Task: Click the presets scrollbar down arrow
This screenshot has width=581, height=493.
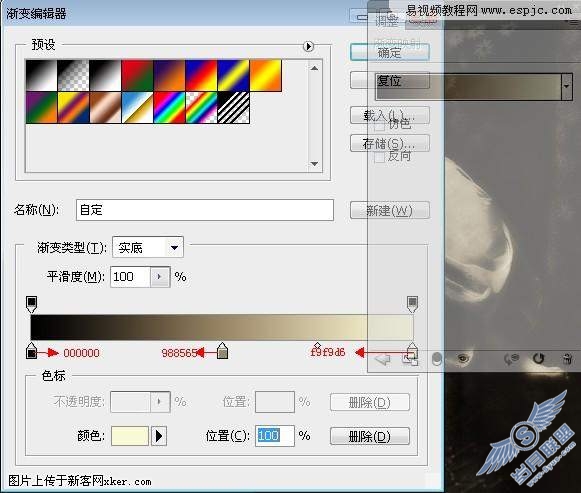Action: click(314, 163)
